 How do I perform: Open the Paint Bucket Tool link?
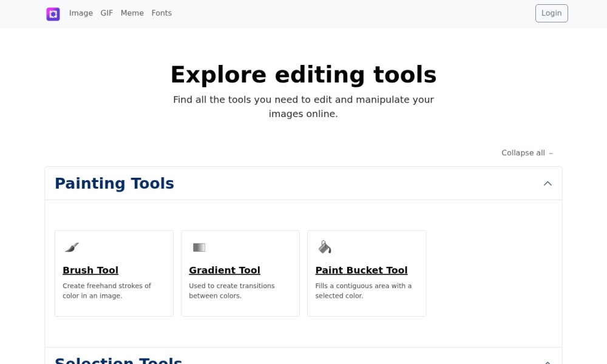(361, 270)
